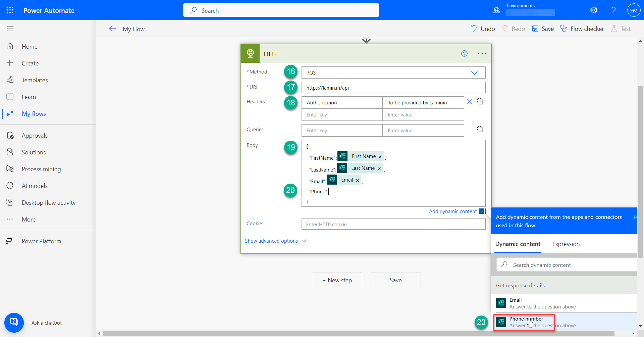Click the horizontal scrollbar at the bottom

pyautogui.click(x=358, y=333)
